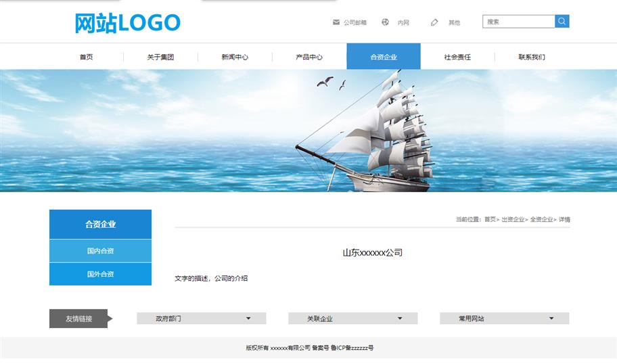617x364 pixels.
Task: Open the 常用网站 dropdown list
Action: pyautogui.click(x=504, y=318)
